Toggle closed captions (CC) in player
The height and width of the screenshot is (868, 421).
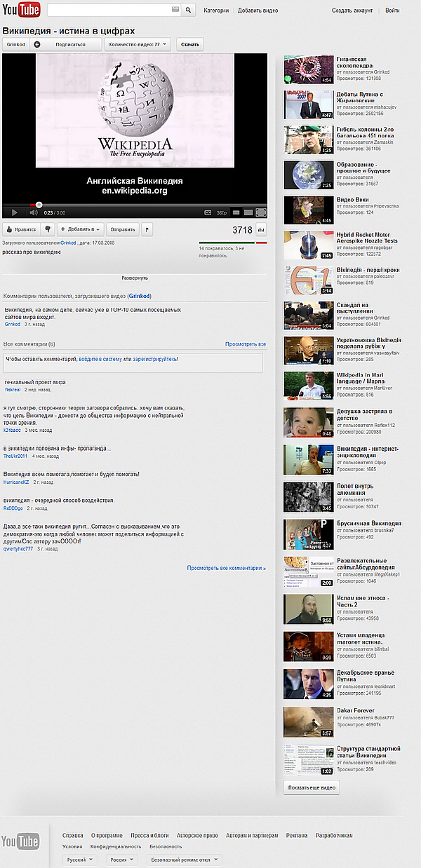tap(208, 212)
